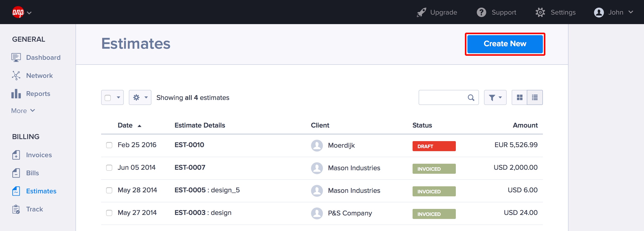Click the Reports bar chart icon
Screen dimensions: 644x231
[x=16, y=94]
